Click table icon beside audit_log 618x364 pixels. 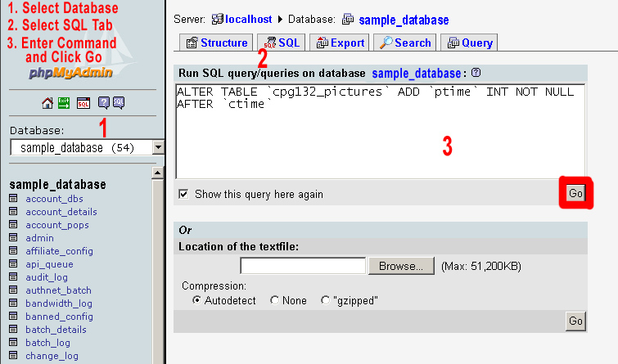click(x=13, y=277)
